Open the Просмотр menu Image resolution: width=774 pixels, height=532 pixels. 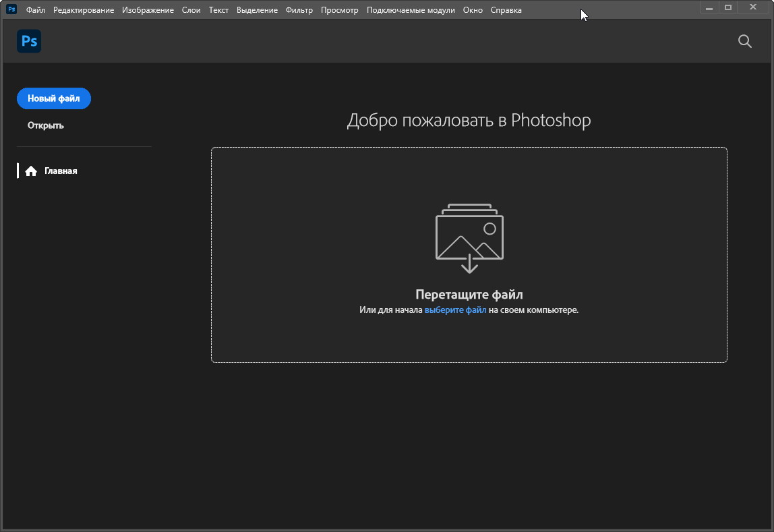tap(340, 10)
